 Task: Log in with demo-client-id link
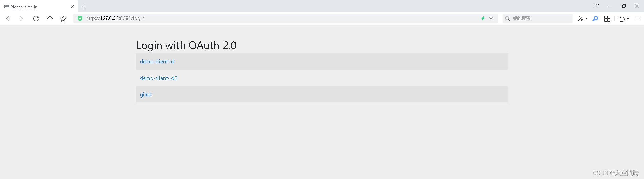point(157,61)
